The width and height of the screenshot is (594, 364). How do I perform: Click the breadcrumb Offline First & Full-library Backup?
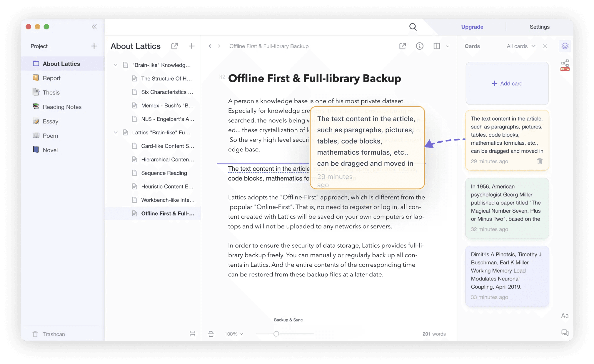[x=269, y=46]
